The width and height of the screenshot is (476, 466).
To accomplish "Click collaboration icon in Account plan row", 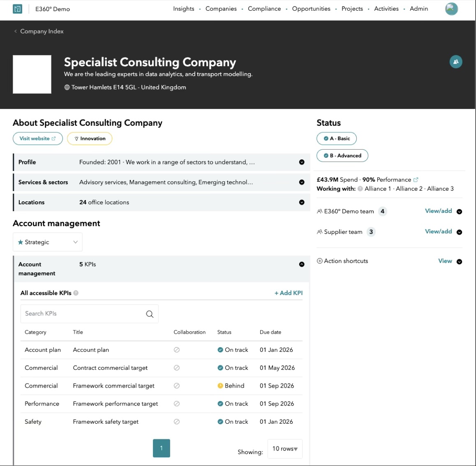I will [x=177, y=350].
